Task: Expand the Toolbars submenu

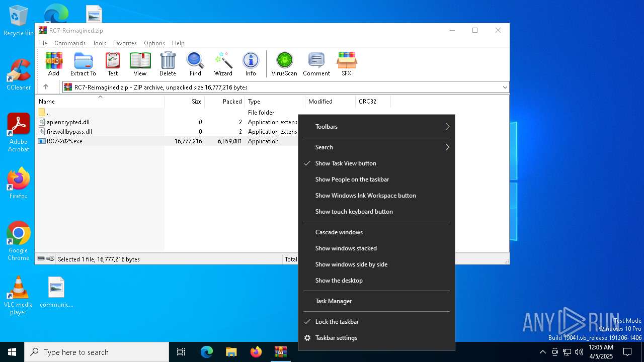Action: (376, 127)
